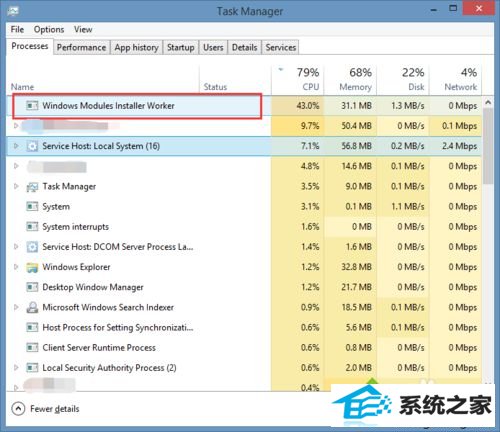Switch to the Users tab
The width and height of the screenshot is (500, 432).
(213, 47)
